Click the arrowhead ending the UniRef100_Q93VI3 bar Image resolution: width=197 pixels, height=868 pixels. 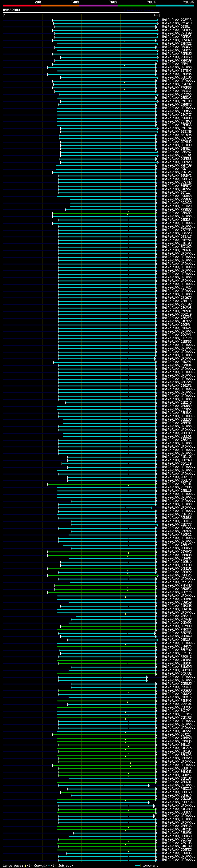pyautogui.click(x=157, y=20)
